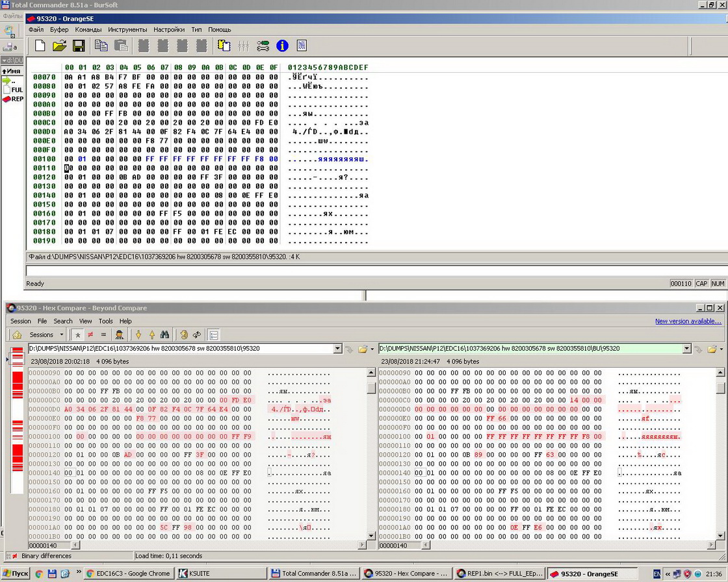Click Previous Difference up arrow
The image size is (728, 582).
coord(151,335)
